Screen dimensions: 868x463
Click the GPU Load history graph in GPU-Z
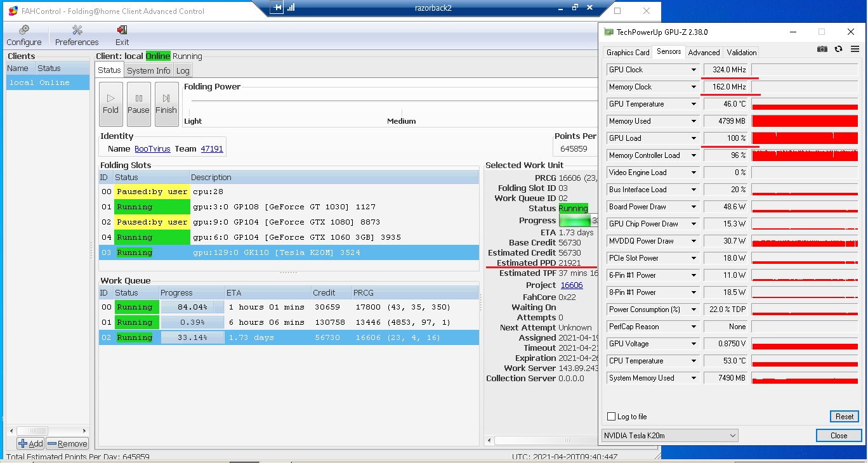pyautogui.click(x=805, y=138)
